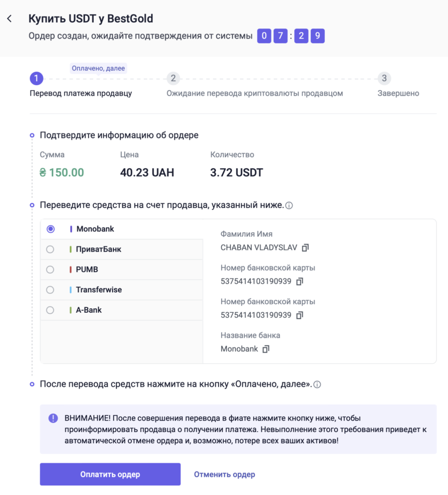Copy the second bank card number
The height and width of the screenshot is (495, 448).
point(300,315)
